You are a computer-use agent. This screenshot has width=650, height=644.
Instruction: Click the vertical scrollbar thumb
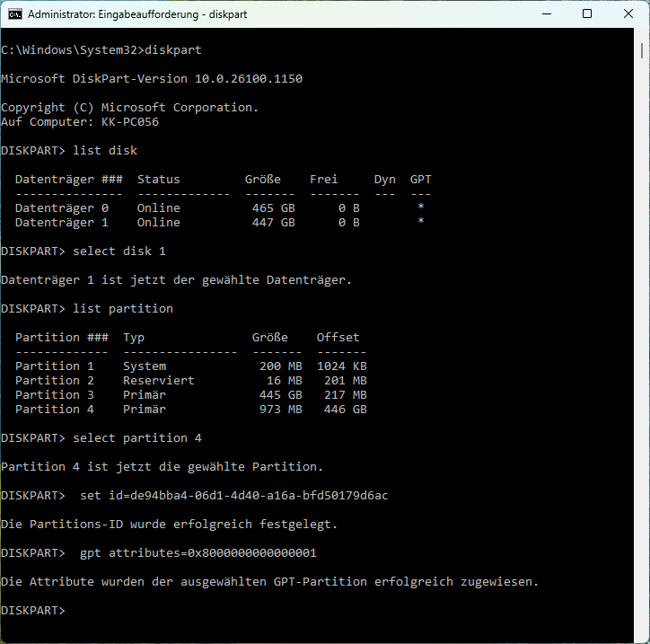pyautogui.click(x=642, y=50)
